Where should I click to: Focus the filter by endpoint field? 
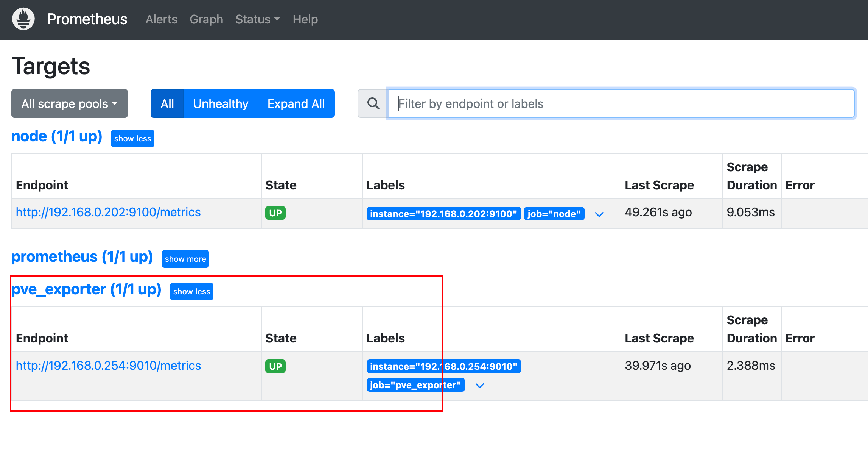(x=621, y=103)
